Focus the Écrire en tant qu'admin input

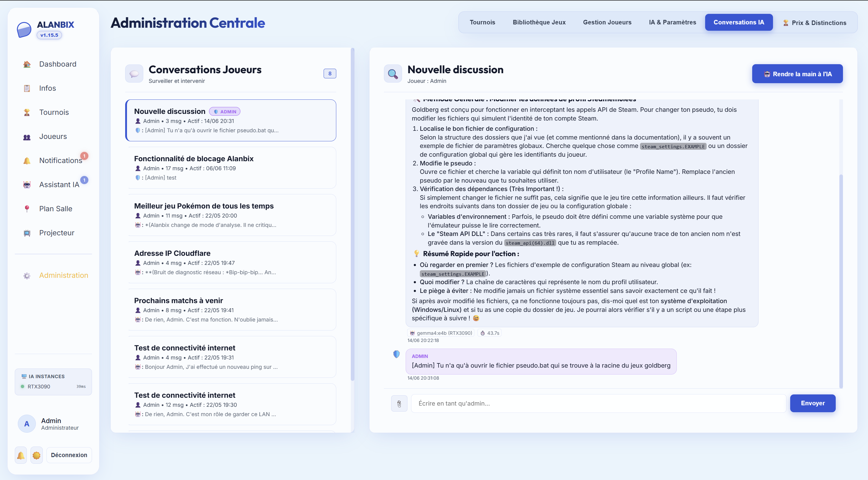tap(598, 403)
